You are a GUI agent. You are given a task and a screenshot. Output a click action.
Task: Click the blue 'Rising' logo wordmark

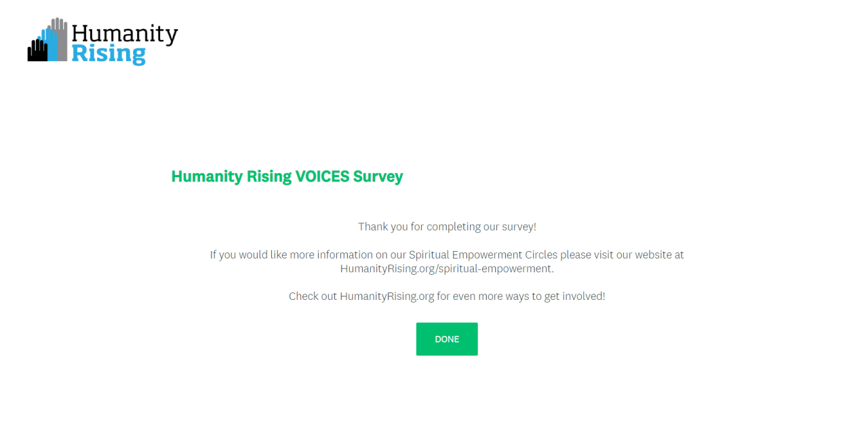pos(108,54)
